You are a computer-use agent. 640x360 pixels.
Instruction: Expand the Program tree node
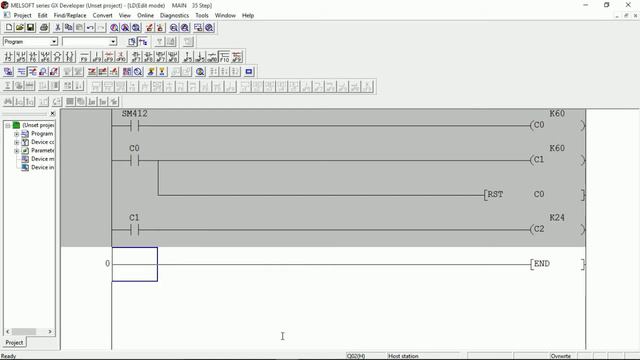pos(17,134)
